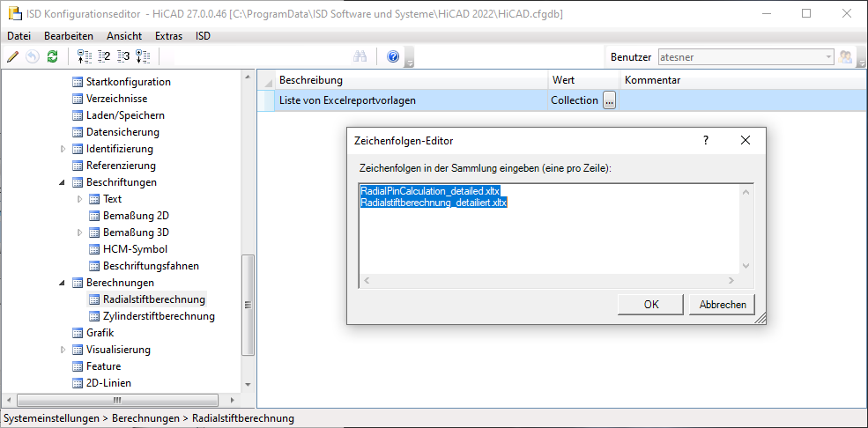This screenshot has width=868, height=428.
Task: Select Datensicherung tree node
Action: tap(122, 131)
